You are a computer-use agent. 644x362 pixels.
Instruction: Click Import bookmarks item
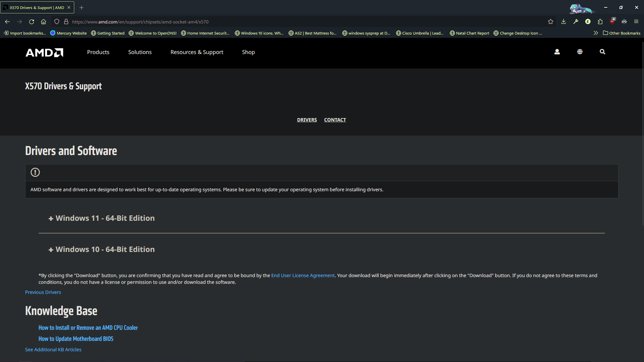(25, 33)
